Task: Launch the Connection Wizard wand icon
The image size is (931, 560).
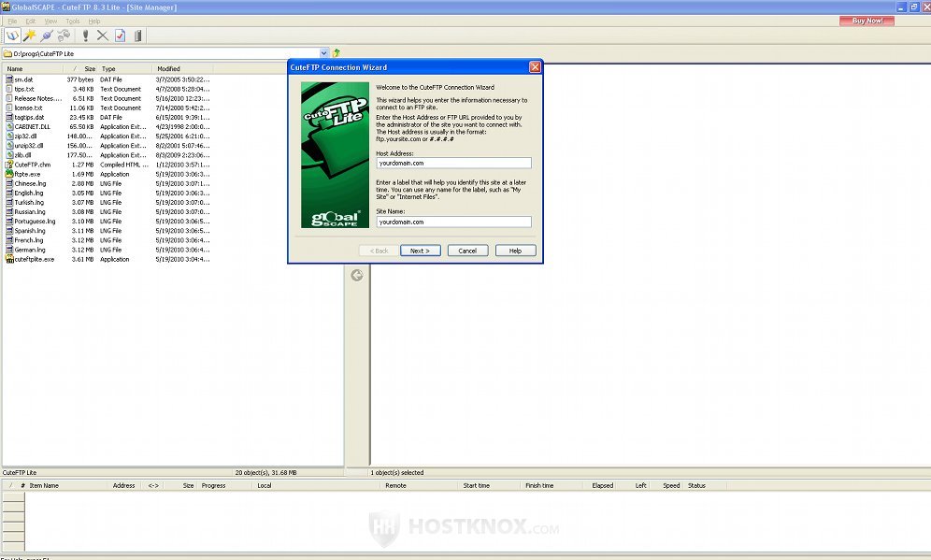Action: tap(29, 36)
